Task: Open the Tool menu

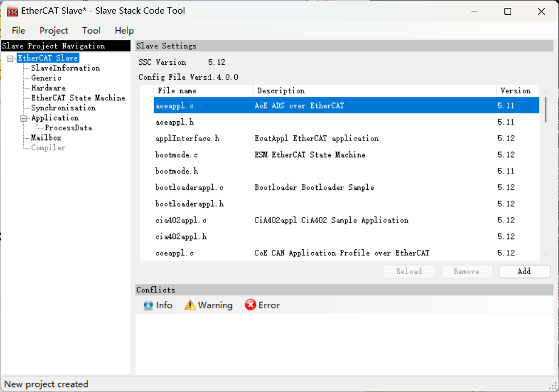Action: 91,31
